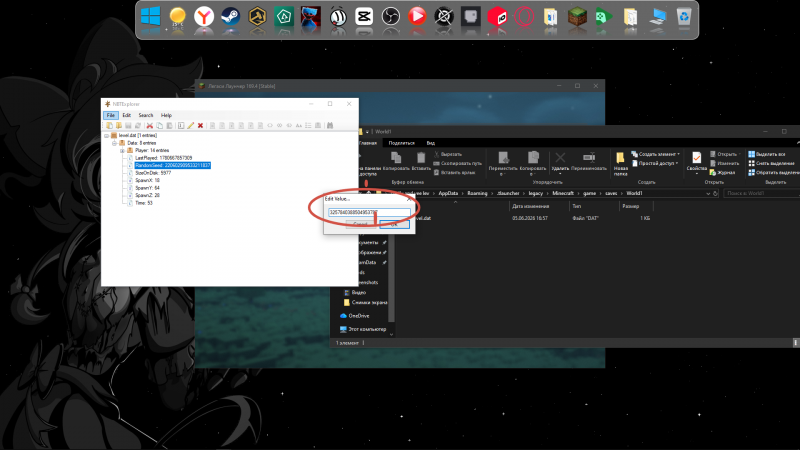This screenshot has width=800, height=450.
Task: Click Cancel in the Edit Value dialog
Action: 360,224
